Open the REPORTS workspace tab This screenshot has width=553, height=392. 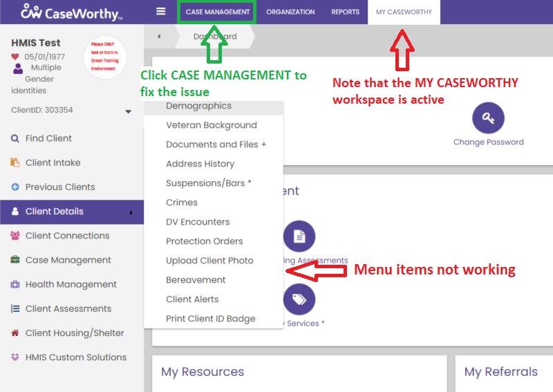(x=345, y=12)
